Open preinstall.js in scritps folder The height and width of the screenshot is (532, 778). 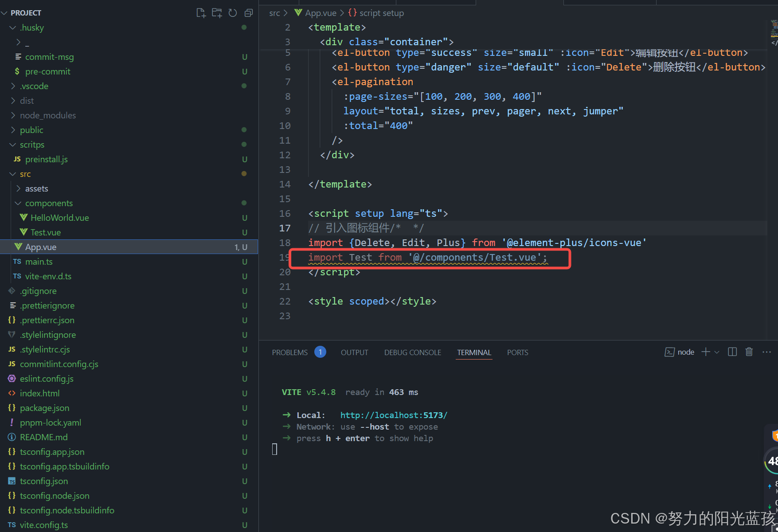[46, 159]
